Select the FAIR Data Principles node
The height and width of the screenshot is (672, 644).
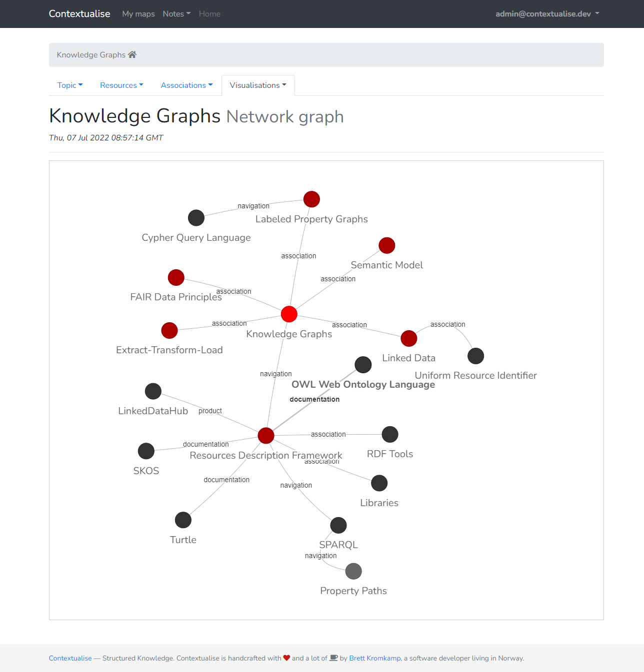click(176, 277)
